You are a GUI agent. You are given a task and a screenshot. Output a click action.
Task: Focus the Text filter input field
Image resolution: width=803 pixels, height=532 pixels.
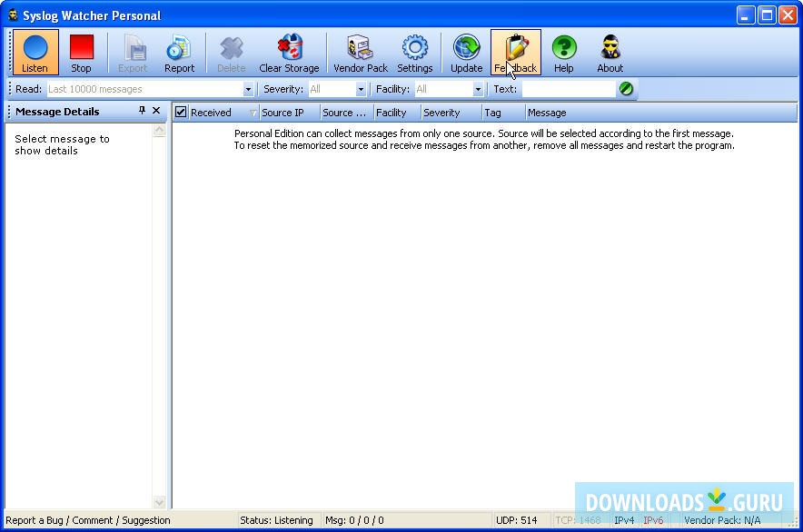point(569,89)
